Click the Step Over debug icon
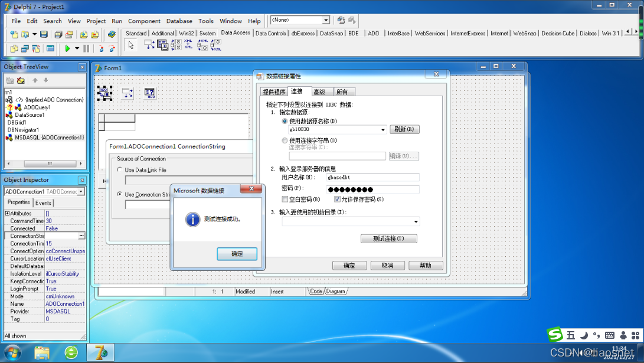The width and height of the screenshot is (644, 363). [112, 48]
